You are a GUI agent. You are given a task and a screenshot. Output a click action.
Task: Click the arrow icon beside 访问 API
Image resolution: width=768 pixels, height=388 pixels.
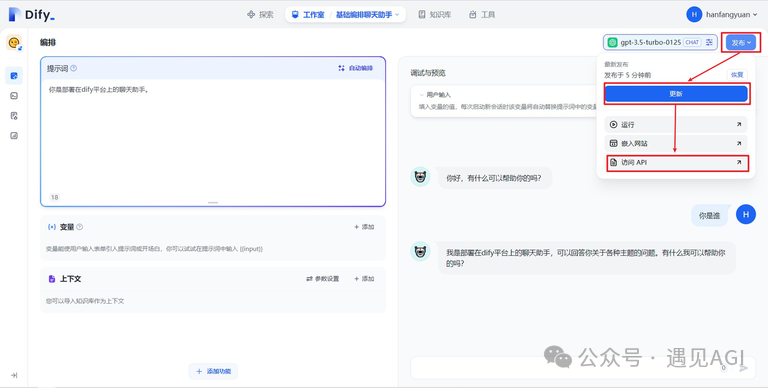point(739,162)
